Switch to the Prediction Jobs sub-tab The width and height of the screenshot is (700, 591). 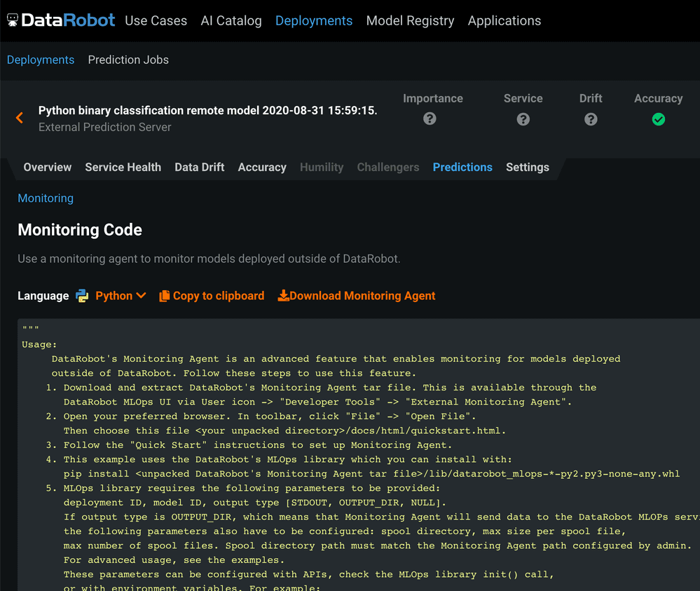coord(128,60)
